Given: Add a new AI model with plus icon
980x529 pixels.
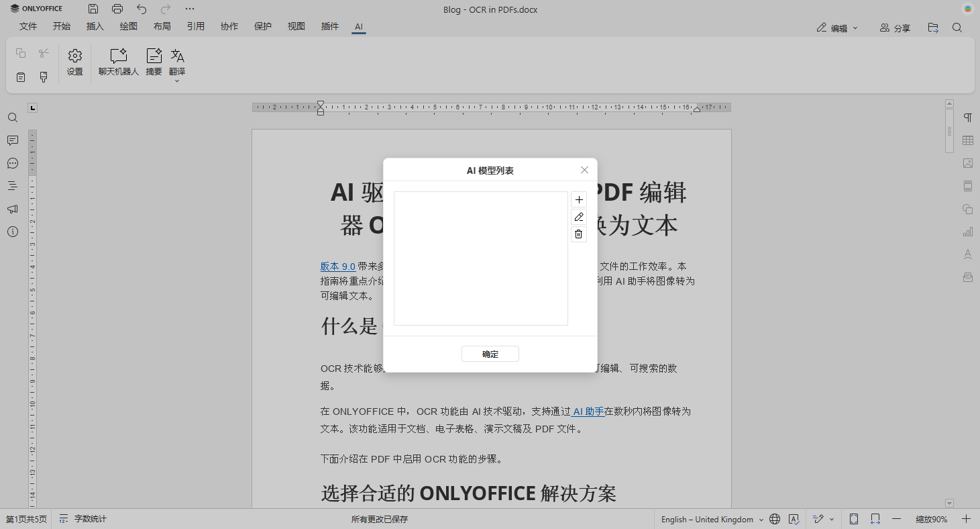Looking at the screenshot, I should pyautogui.click(x=579, y=199).
